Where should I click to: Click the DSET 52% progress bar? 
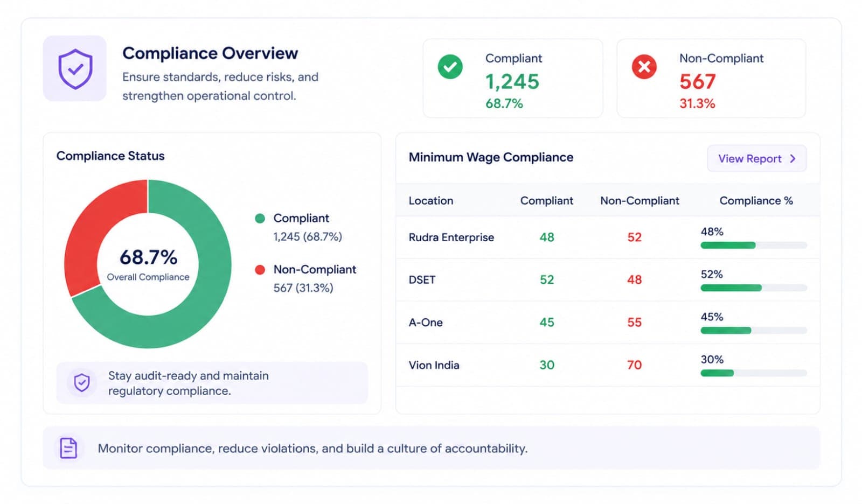click(x=753, y=288)
